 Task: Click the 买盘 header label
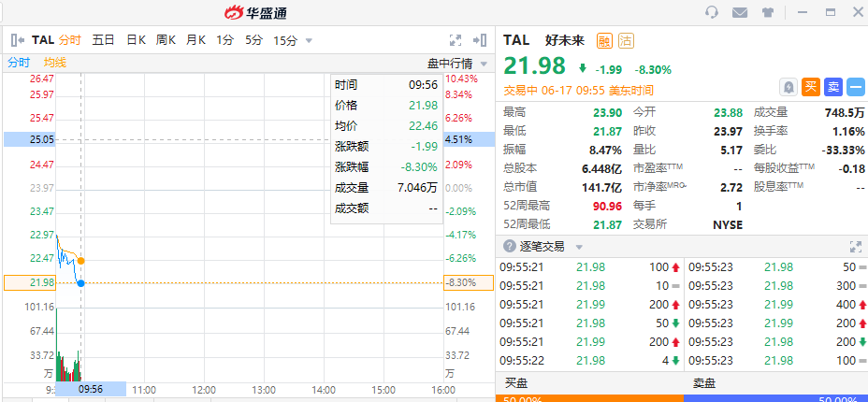tap(516, 382)
